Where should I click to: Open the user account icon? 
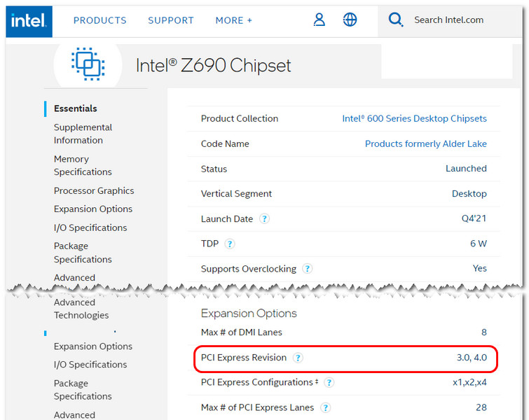pos(320,20)
